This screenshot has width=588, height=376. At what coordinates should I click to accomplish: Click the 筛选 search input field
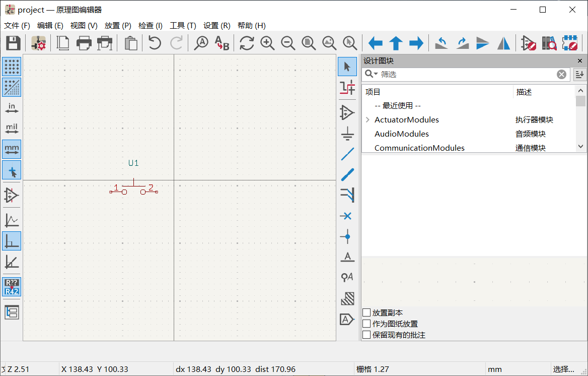pyautogui.click(x=466, y=75)
